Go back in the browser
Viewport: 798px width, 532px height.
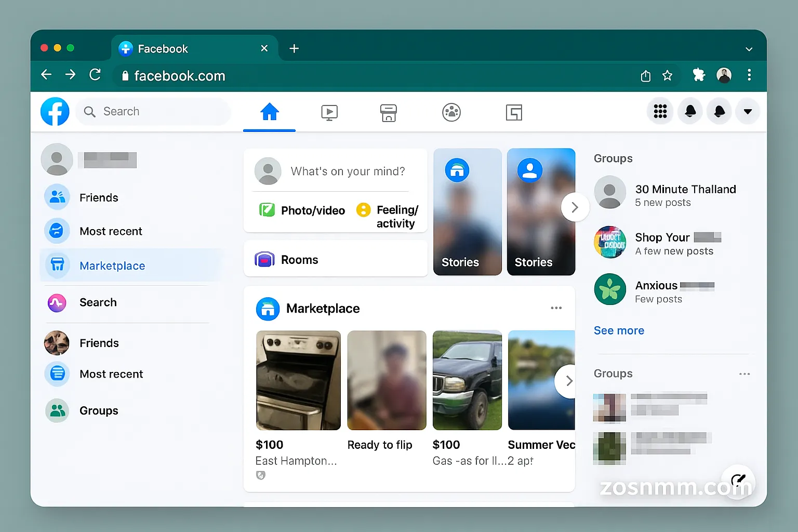46,75
